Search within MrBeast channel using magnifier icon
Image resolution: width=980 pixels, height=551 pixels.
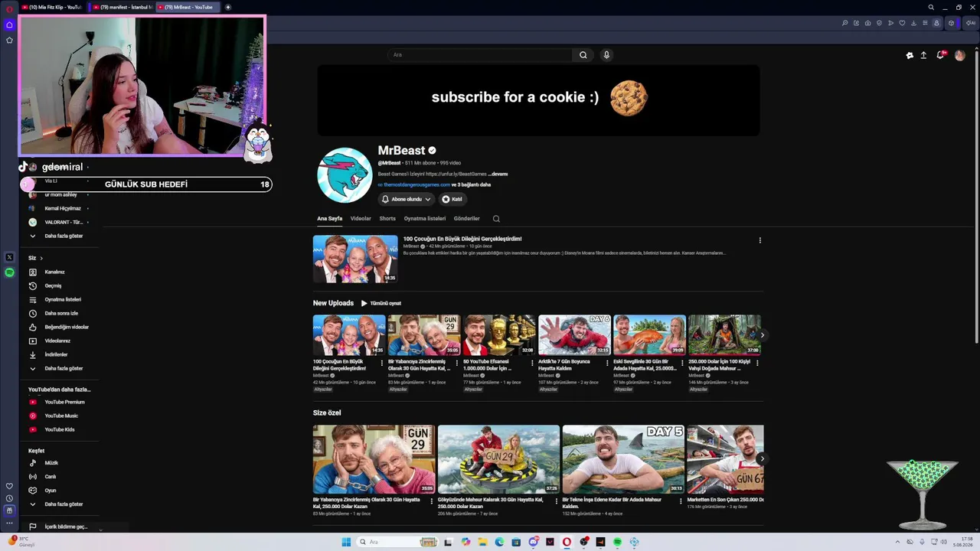pyautogui.click(x=496, y=219)
